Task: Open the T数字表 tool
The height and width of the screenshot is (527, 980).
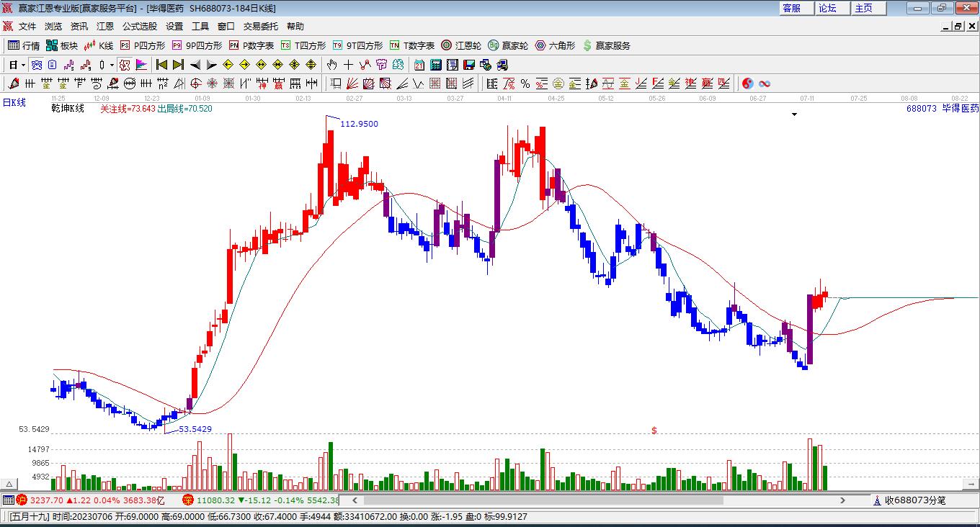Action: 412,45
